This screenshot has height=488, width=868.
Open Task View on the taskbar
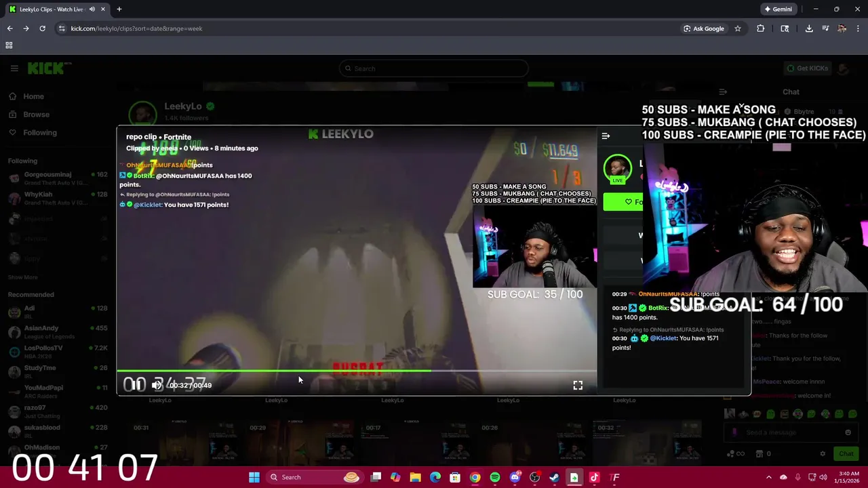376,477
